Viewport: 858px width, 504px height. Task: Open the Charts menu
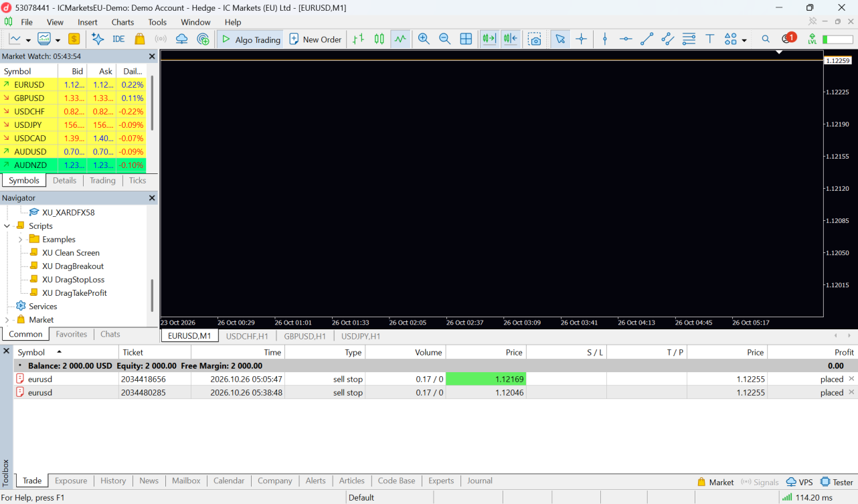[123, 22]
